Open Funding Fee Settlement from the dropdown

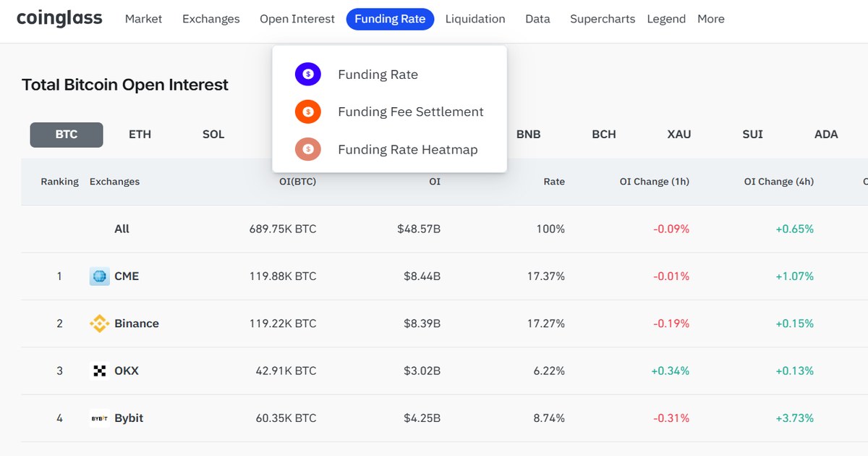410,111
